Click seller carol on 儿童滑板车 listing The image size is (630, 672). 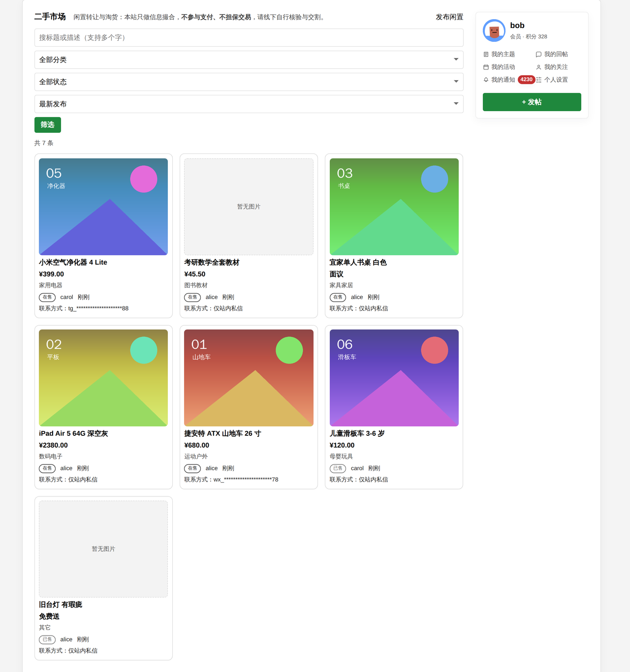357,468
